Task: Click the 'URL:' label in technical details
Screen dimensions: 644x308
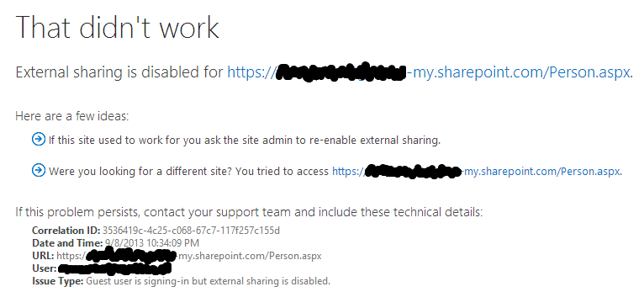Action: pyautogui.click(x=43, y=255)
